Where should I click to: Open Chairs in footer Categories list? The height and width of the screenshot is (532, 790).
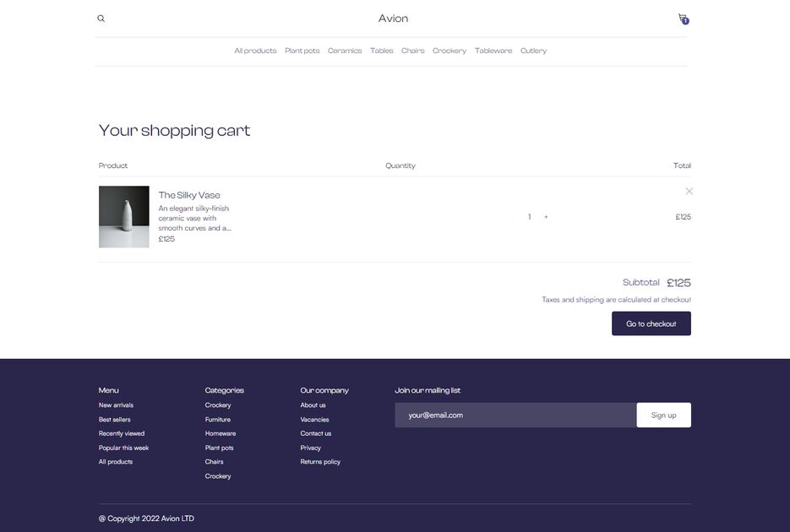214,462
